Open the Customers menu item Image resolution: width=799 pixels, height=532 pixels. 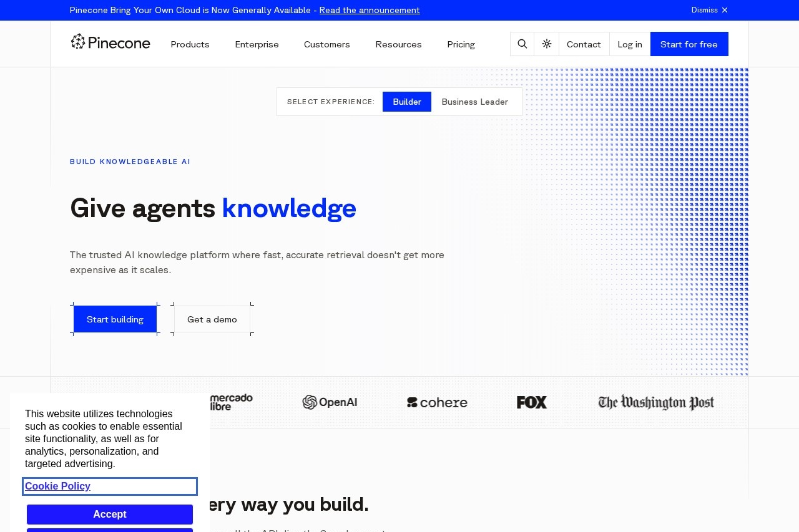327,44
